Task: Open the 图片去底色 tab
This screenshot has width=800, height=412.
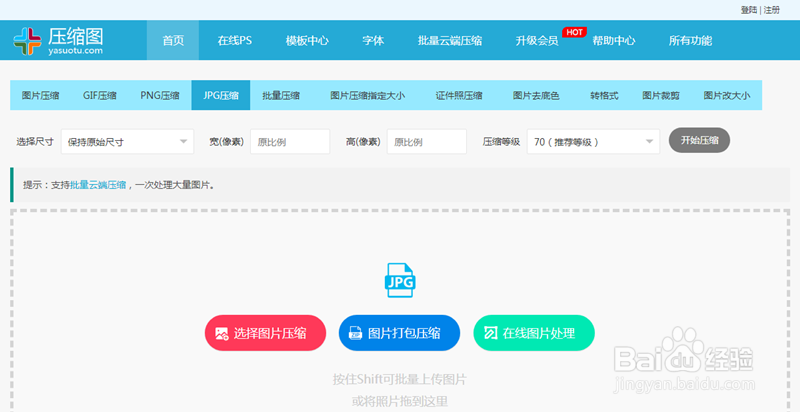Action: 536,95
